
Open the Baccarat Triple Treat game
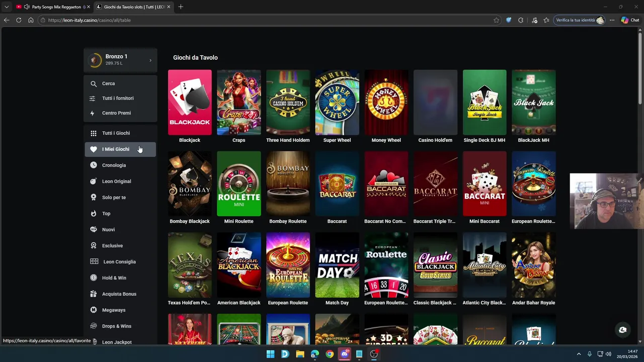coord(435,184)
